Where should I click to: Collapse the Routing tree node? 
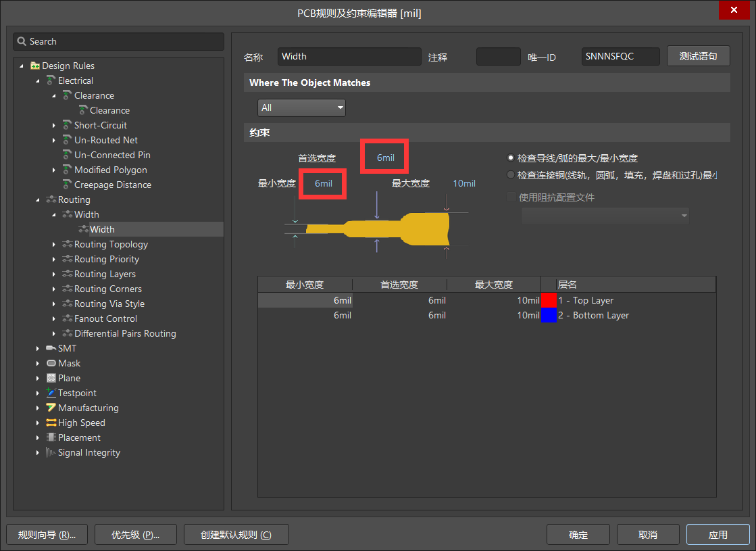pyautogui.click(x=38, y=199)
